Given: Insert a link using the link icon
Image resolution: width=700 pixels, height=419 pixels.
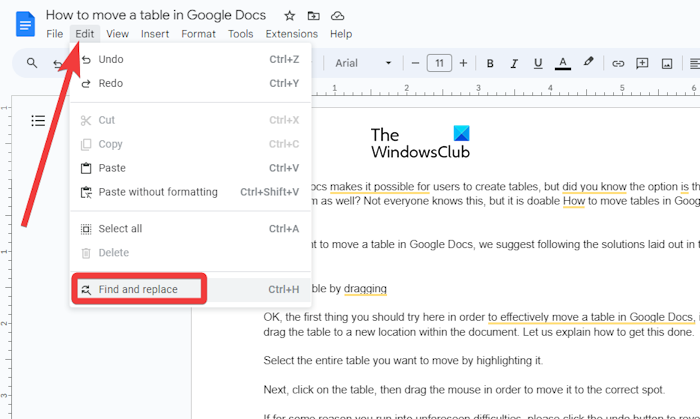Looking at the screenshot, I should (618, 64).
